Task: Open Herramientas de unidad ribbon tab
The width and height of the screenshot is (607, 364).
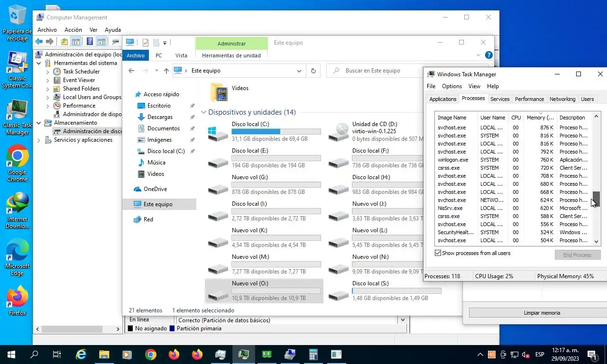Action: [x=231, y=55]
